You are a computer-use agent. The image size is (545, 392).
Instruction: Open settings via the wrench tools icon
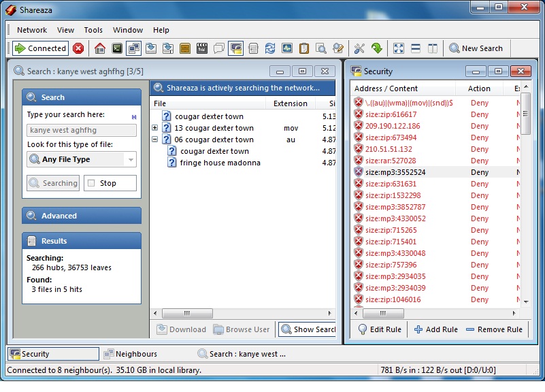359,48
